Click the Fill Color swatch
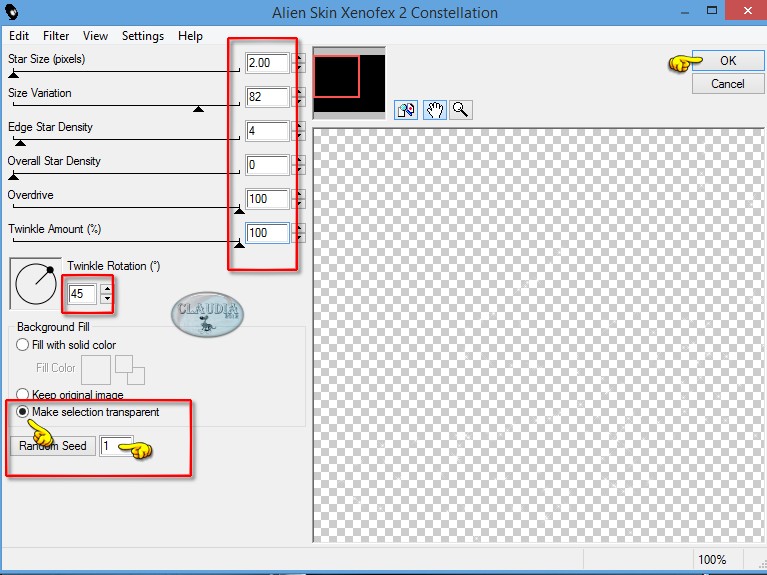Viewport: 767px width, 575px height. (96, 369)
